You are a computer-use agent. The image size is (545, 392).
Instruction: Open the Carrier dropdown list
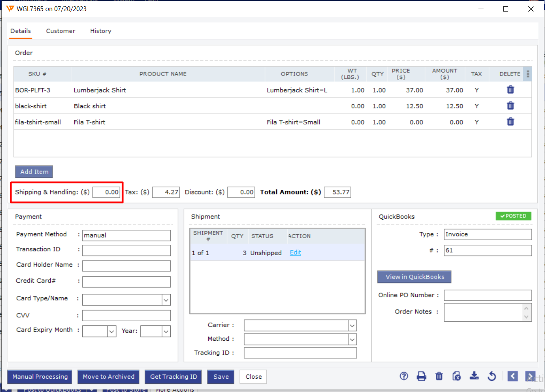coord(352,326)
